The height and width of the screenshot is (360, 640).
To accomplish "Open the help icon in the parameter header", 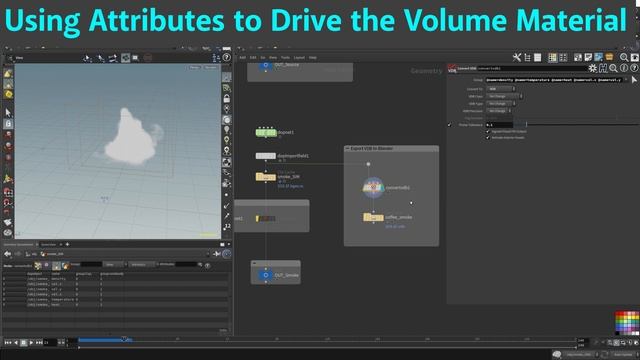I will point(634,69).
